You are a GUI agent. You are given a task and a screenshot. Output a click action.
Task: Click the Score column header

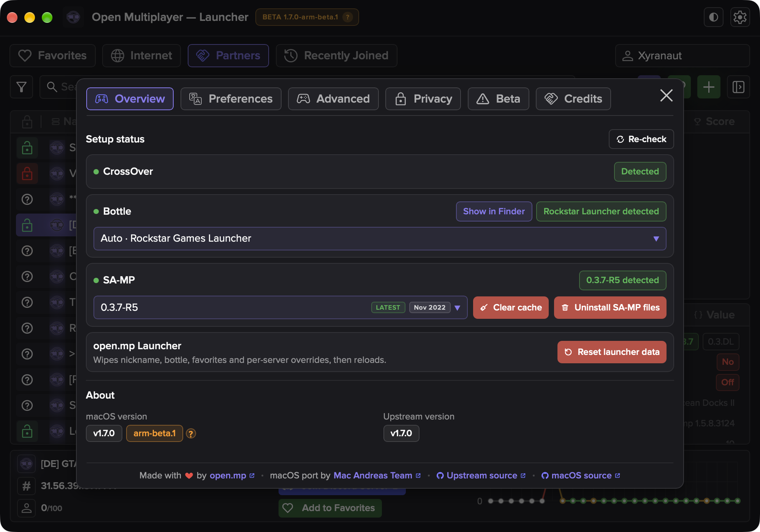[714, 122]
